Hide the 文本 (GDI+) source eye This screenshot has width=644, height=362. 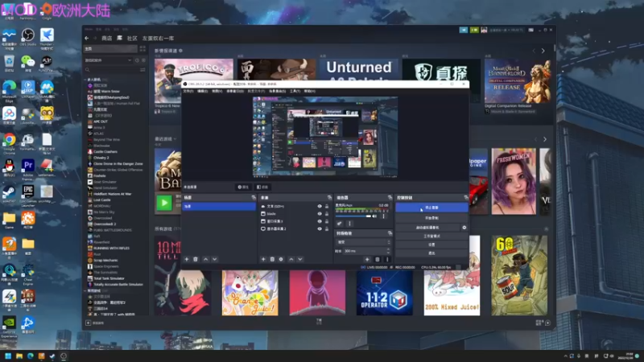(320, 207)
